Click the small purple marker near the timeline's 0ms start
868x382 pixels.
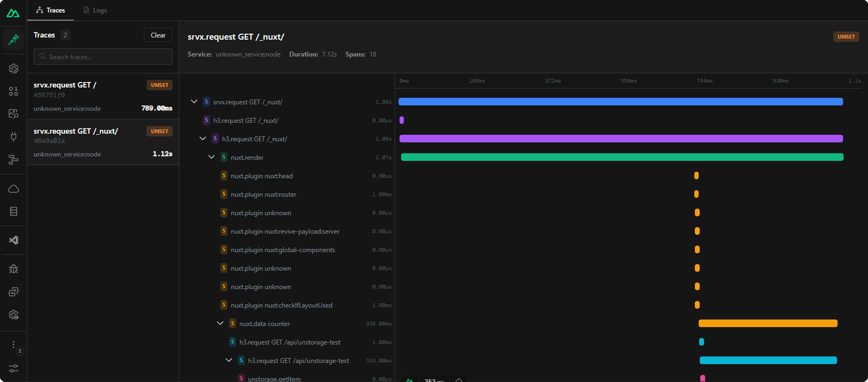(402, 120)
